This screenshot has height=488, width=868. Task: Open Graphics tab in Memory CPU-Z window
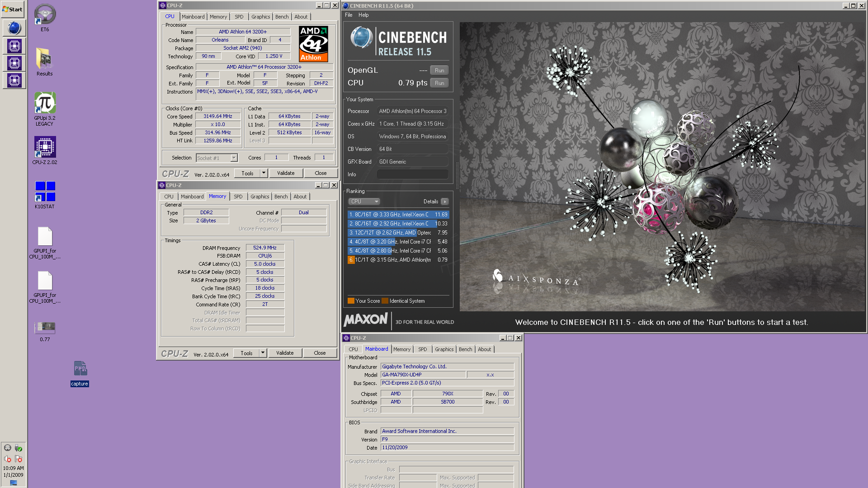click(260, 197)
